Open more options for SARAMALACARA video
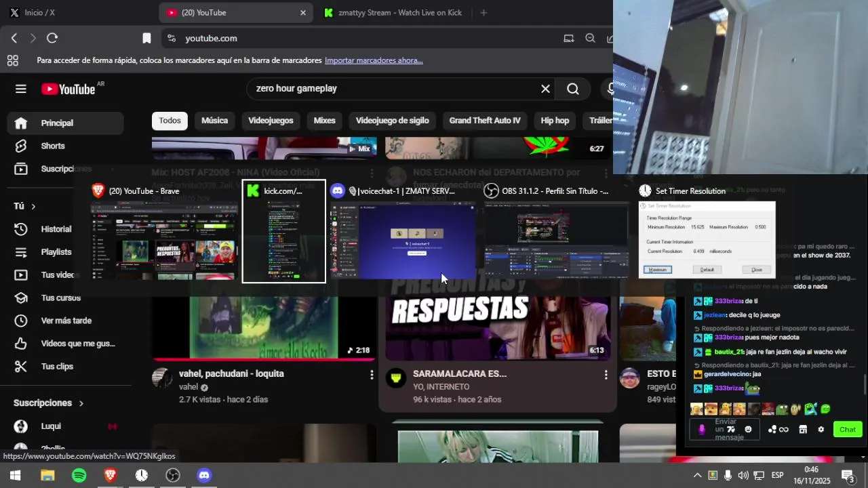This screenshot has height=488, width=868. (x=606, y=374)
